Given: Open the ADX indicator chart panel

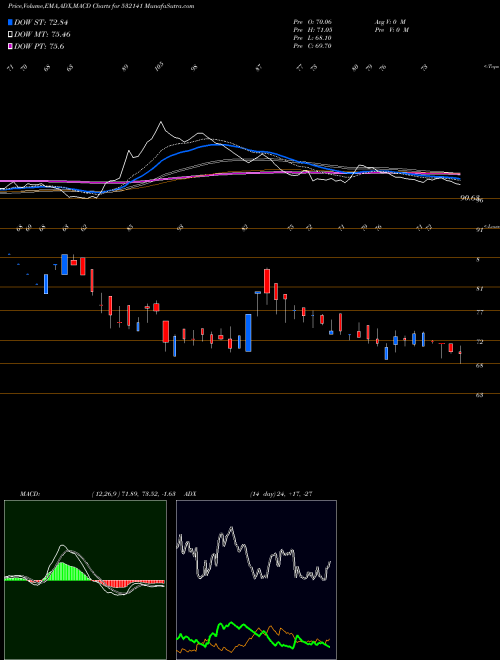Looking at the screenshot, I should (x=256, y=580).
